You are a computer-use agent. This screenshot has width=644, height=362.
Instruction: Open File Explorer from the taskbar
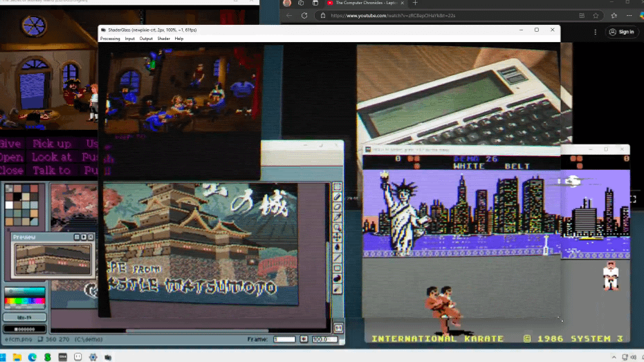coord(17,357)
